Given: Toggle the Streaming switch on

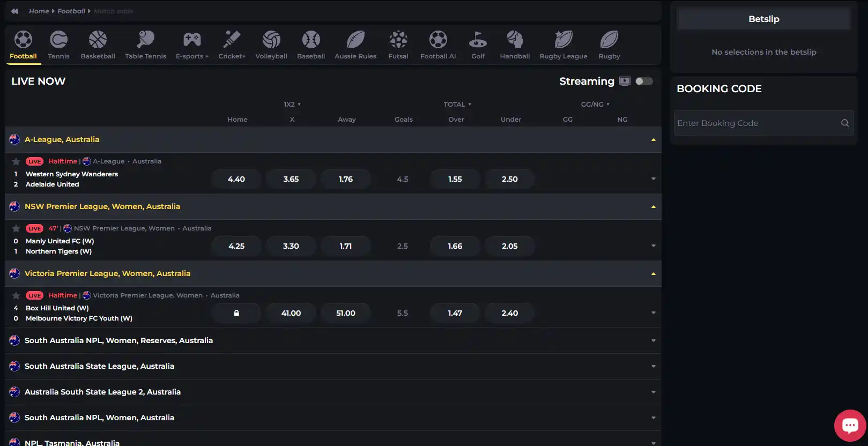Looking at the screenshot, I should 644,81.
